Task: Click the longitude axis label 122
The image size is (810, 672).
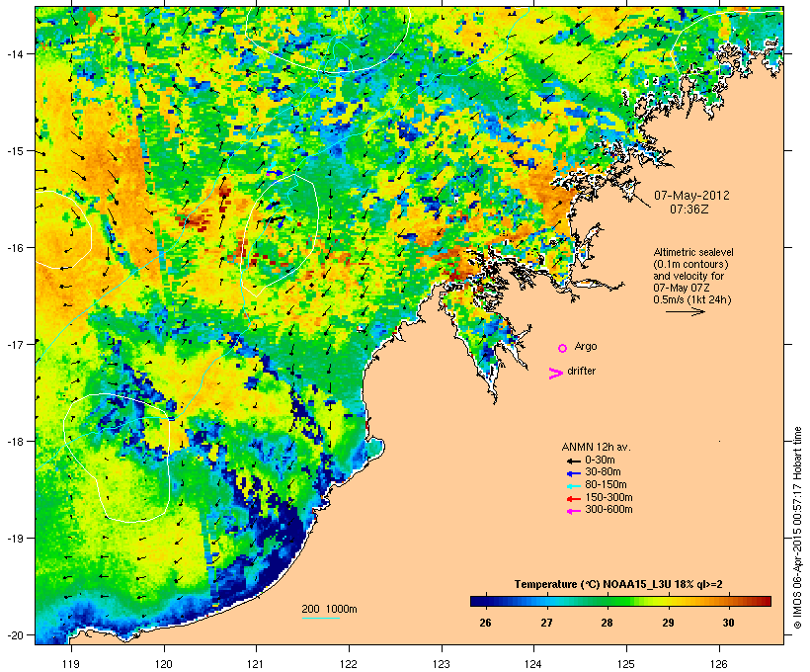Action: click(x=349, y=664)
